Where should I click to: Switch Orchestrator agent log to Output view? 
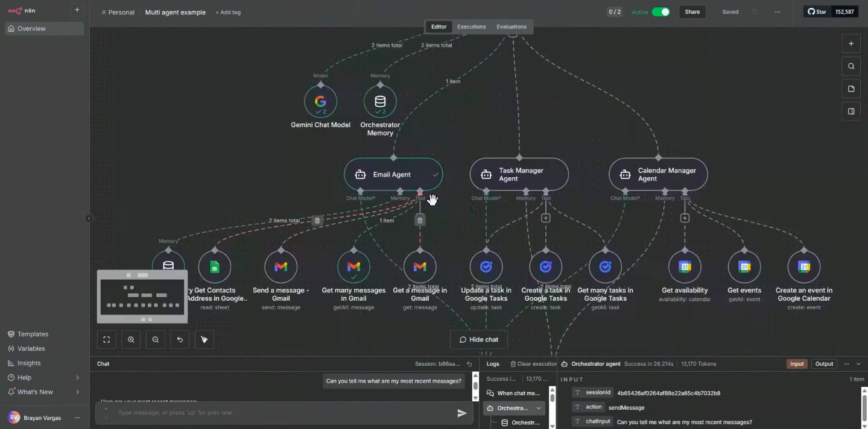(x=823, y=363)
